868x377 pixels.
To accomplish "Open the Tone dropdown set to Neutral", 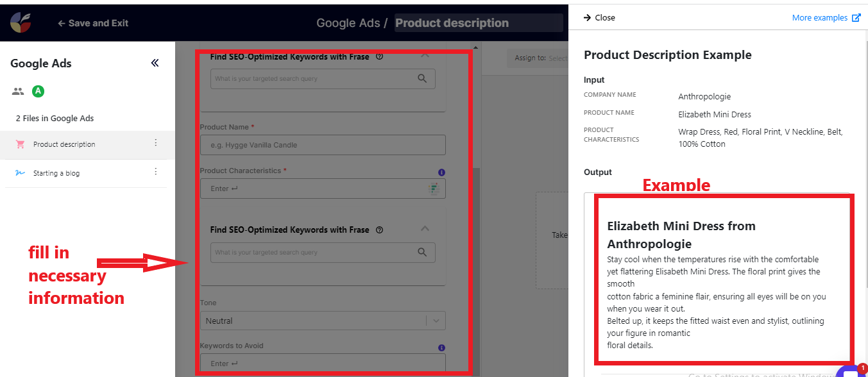I will coord(322,321).
